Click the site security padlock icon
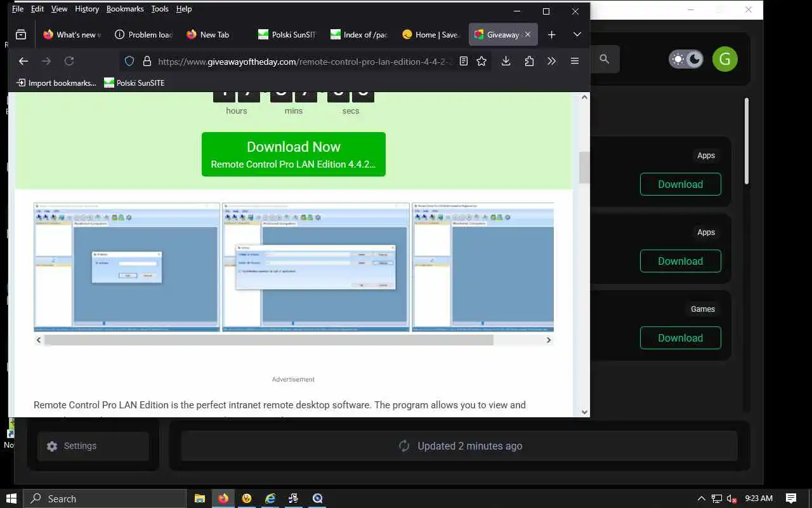This screenshot has width=812, height=508. coord(147,61)
